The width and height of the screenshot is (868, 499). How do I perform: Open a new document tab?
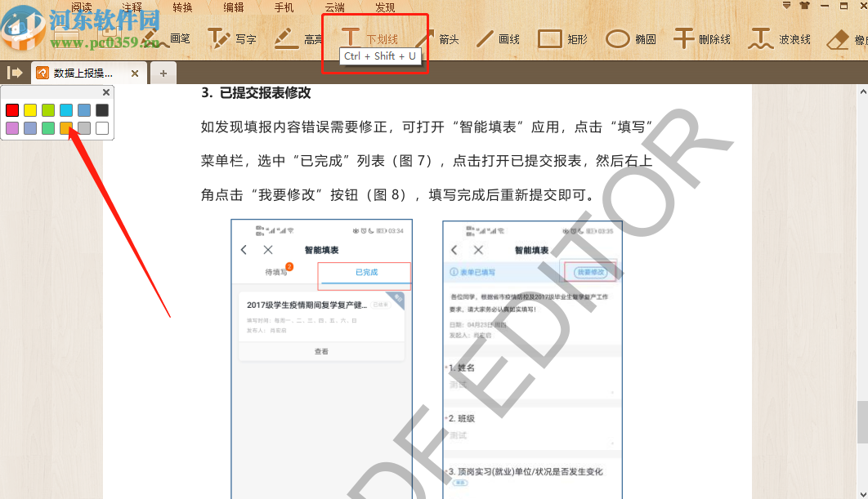[163, 72]
